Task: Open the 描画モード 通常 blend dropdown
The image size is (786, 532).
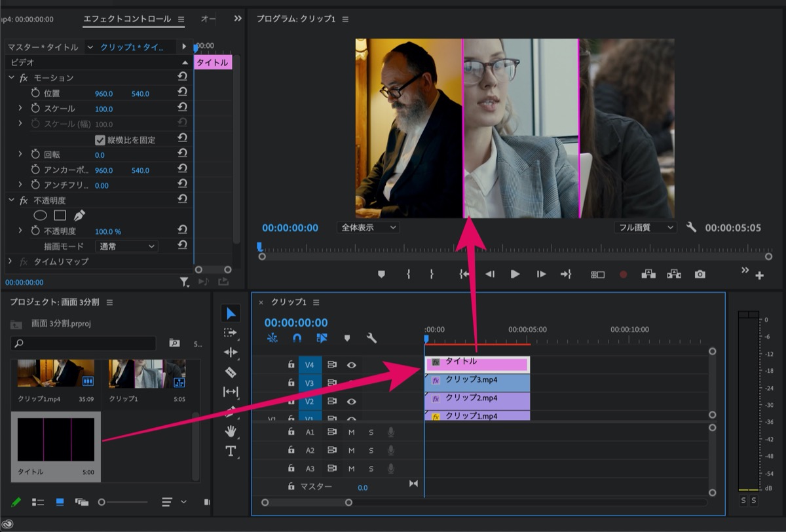Action: point(126,246)
